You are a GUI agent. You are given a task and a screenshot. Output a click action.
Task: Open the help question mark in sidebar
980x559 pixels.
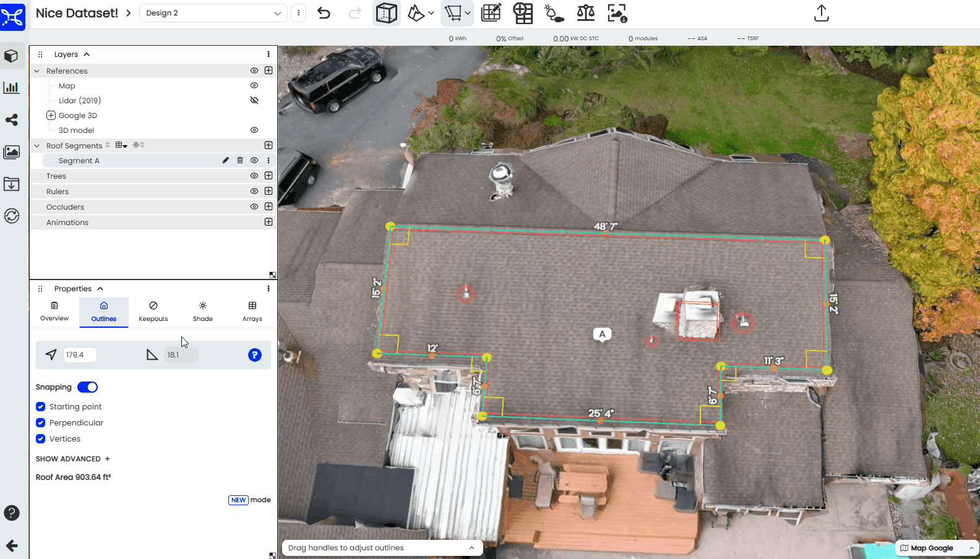[x=12, y=513]
